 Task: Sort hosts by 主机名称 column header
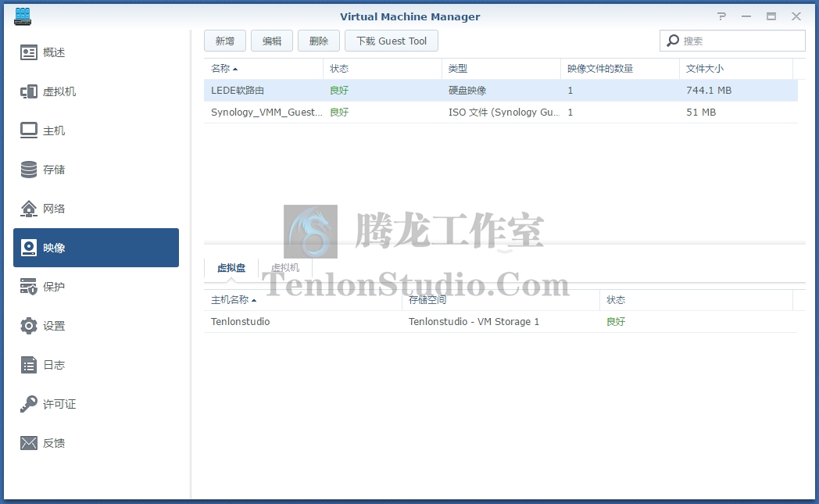pyautogui.click(x=302, y=300)
